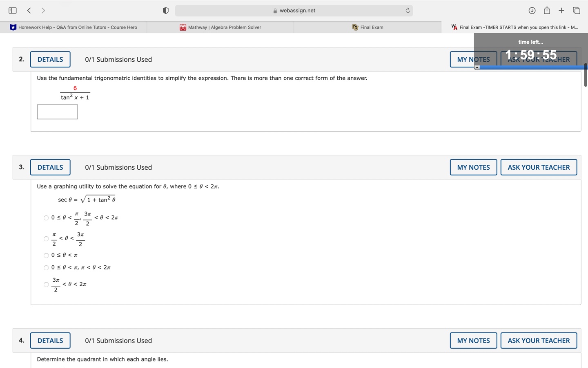The width and height of the screenshot is (588, 368).
Task: Click the back navigation arrow
Action: point(29,10)
